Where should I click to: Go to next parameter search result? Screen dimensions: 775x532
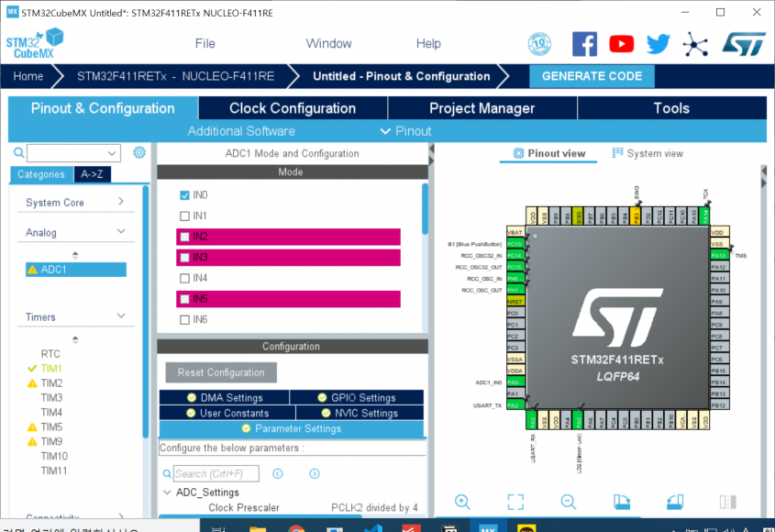(x=315, y=473)
